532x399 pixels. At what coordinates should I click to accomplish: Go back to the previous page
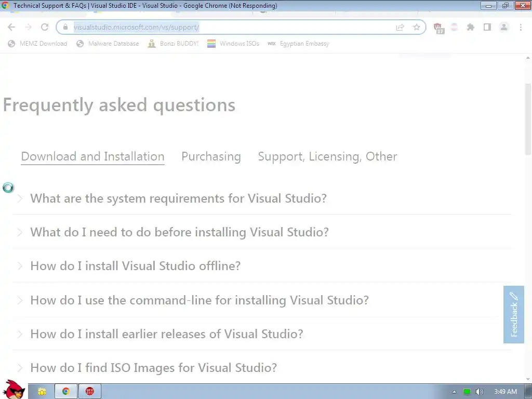click(11, 27)
